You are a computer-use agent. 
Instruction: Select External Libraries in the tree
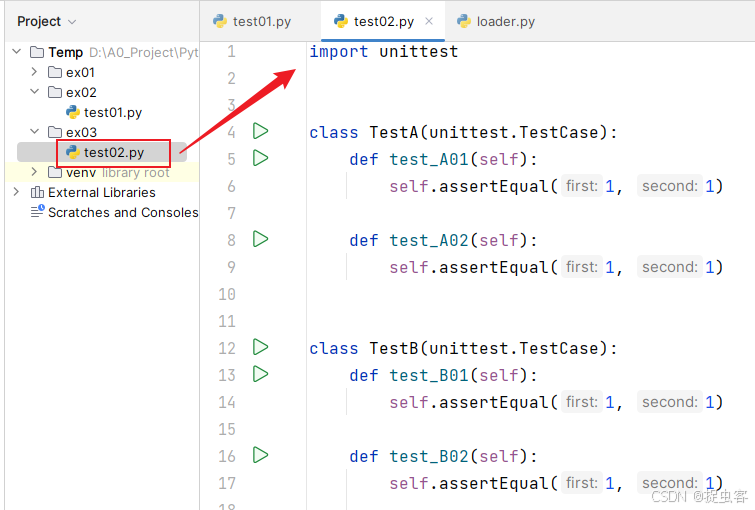pyautogui.click(x=102, y=193)
